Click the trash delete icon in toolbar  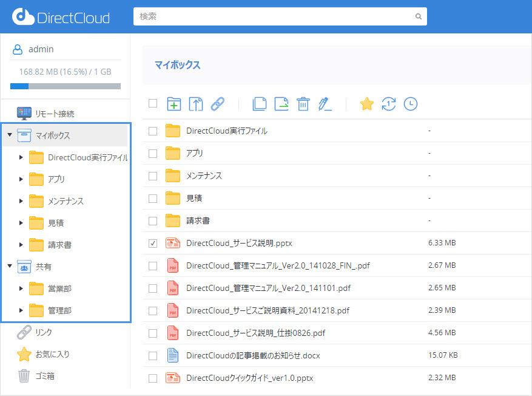tap(303, 104)
